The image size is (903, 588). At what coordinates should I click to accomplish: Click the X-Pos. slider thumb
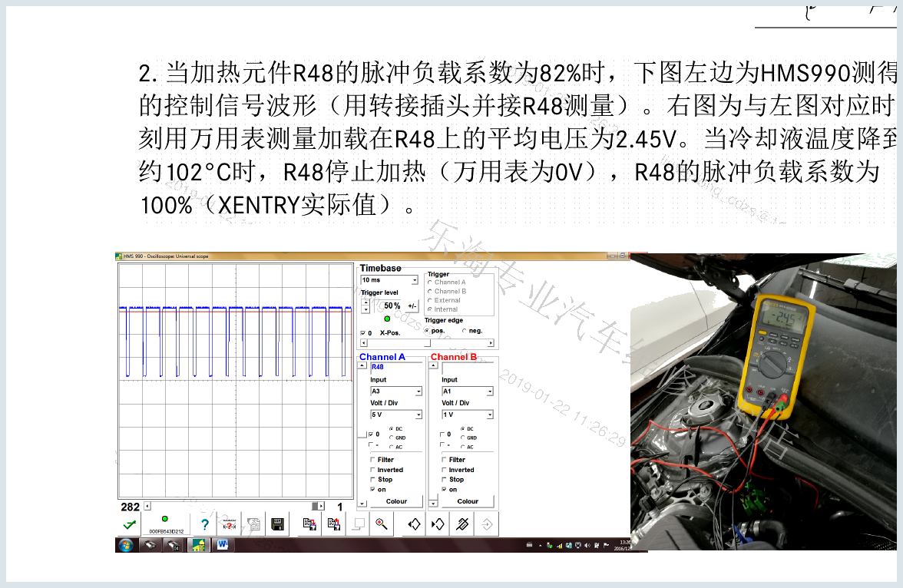pos(427,343)
